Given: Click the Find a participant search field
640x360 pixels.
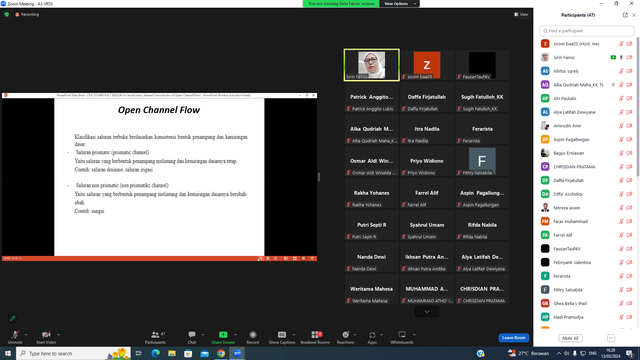Looking at the screenshot, I should point(587,31).
